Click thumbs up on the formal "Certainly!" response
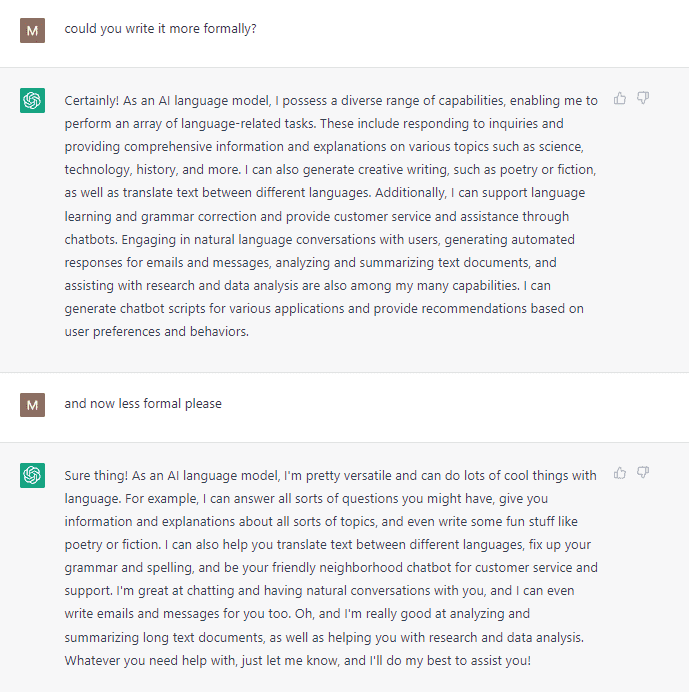This screenshot has width=689, height=692. coord(620,98)
